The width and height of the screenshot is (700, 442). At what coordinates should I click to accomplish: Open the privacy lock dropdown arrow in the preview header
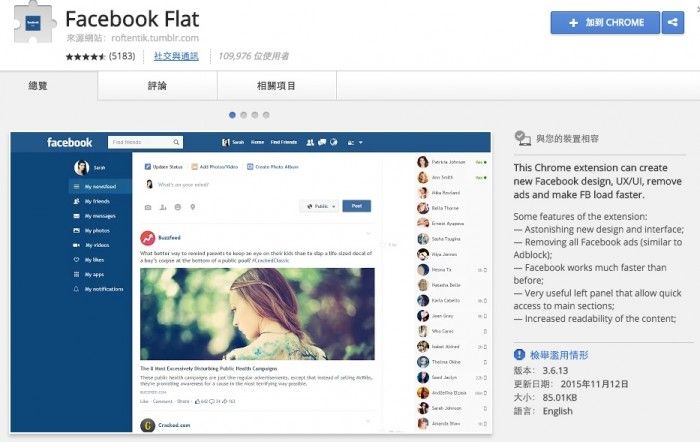coord(361,142)
